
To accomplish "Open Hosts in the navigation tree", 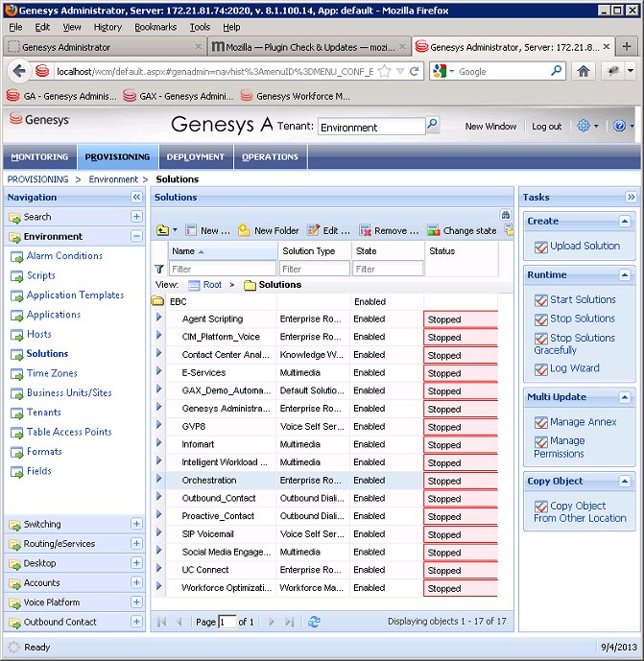I will 38,334.
